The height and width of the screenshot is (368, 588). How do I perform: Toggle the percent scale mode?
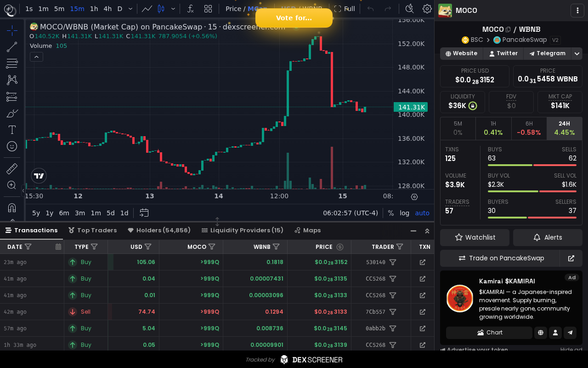click(391, 213)
